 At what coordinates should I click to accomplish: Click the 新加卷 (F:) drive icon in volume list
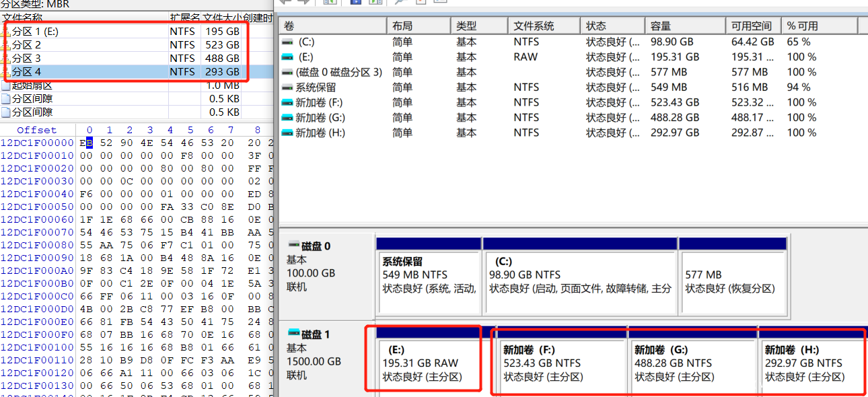287,102
